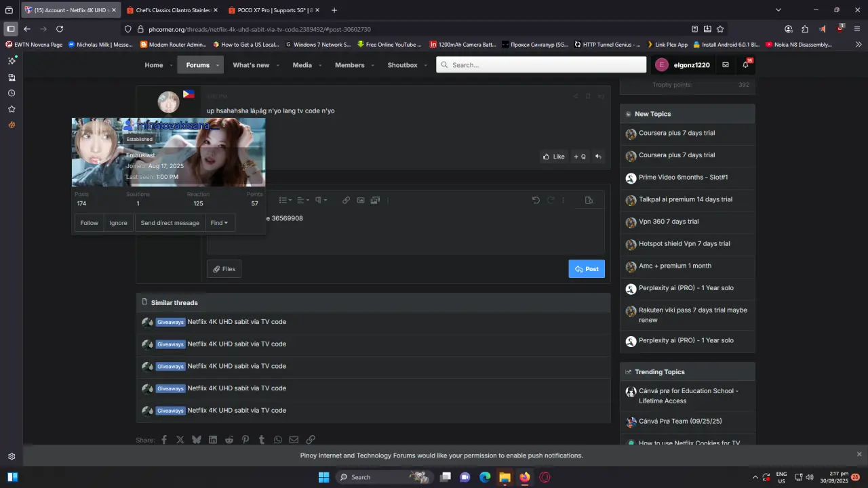Open the inbox envelope icon

(725, 65)
